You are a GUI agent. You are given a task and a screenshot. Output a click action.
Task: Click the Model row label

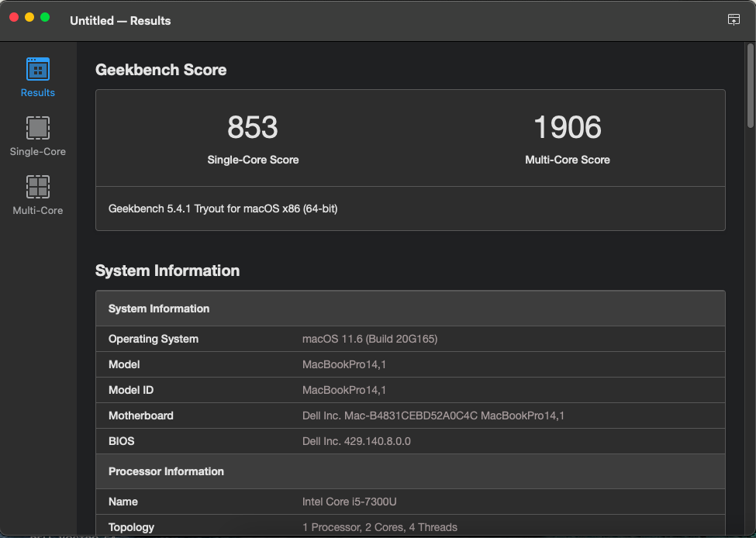coord(124,364)
